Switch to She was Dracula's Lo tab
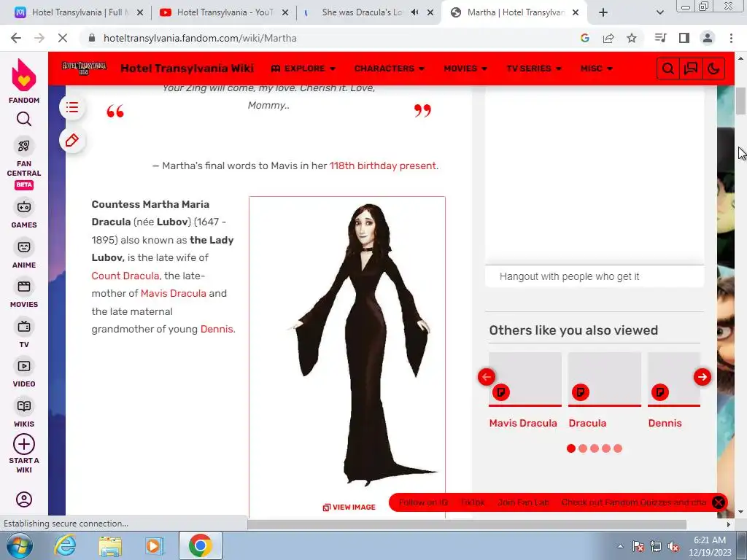This screenshot has height=560, width=747. click(362, 12)
